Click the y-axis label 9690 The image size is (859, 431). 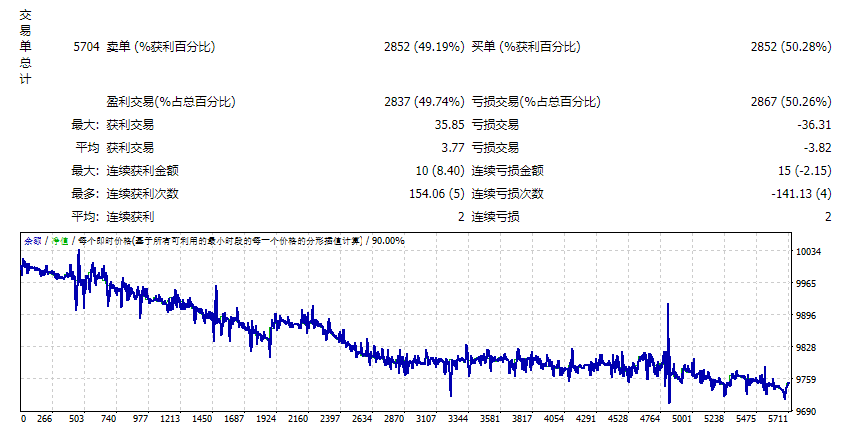click(x=806, y=411)
